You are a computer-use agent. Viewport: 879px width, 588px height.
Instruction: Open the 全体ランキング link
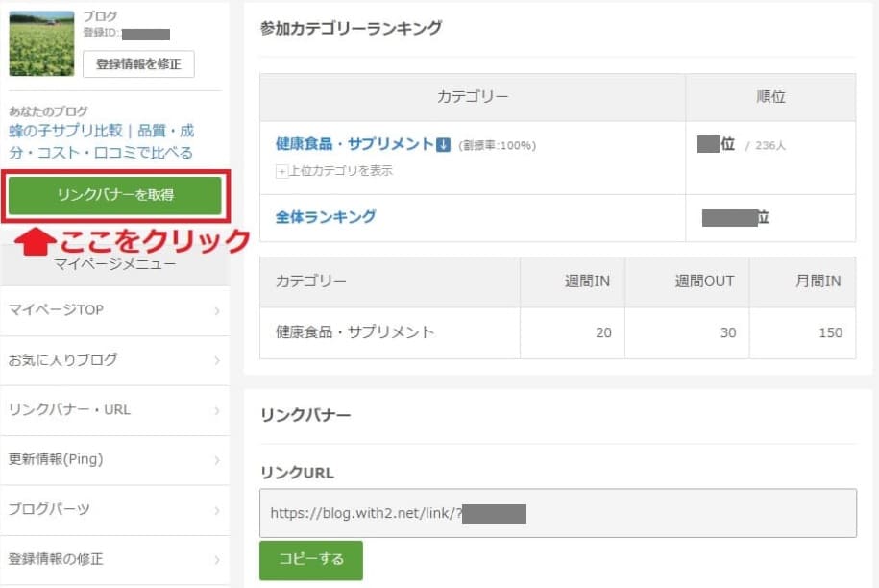[326, 217]
